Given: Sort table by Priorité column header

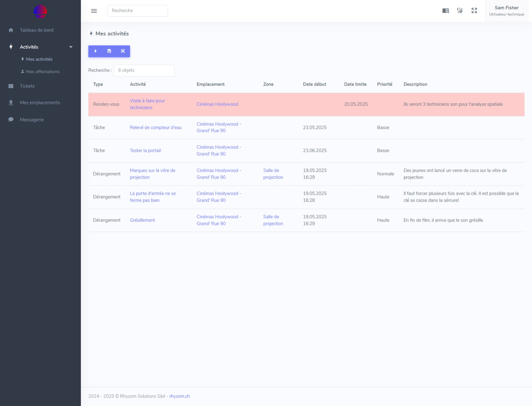Looking at the screenshot, I should click(384, 84).
